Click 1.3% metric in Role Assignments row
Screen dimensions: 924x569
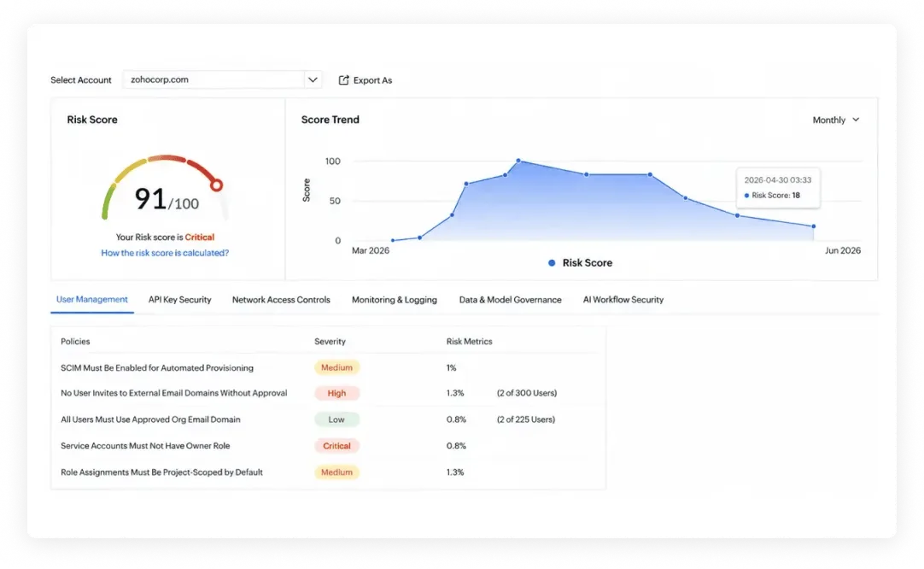click(455, 472)
